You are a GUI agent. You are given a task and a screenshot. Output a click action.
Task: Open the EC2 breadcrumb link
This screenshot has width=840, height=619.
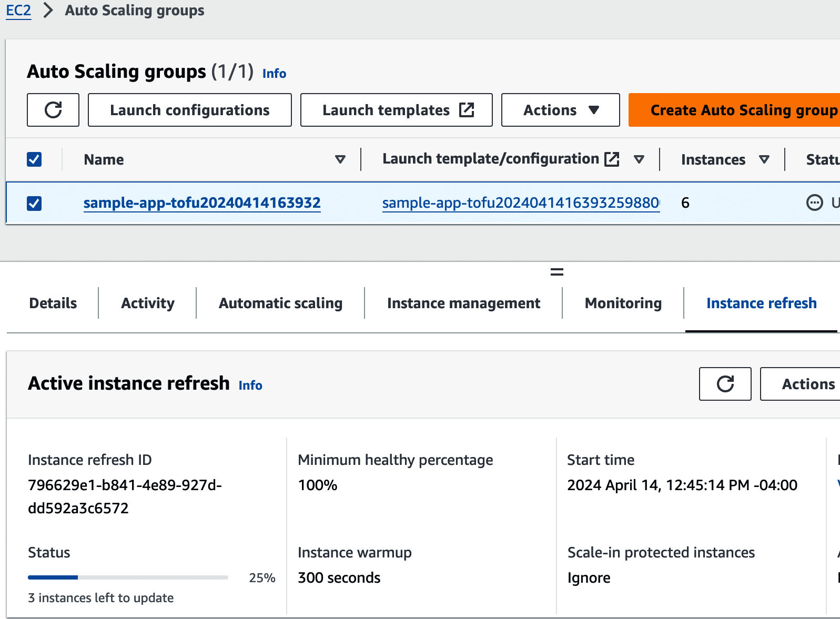click(x=18, y=10)
